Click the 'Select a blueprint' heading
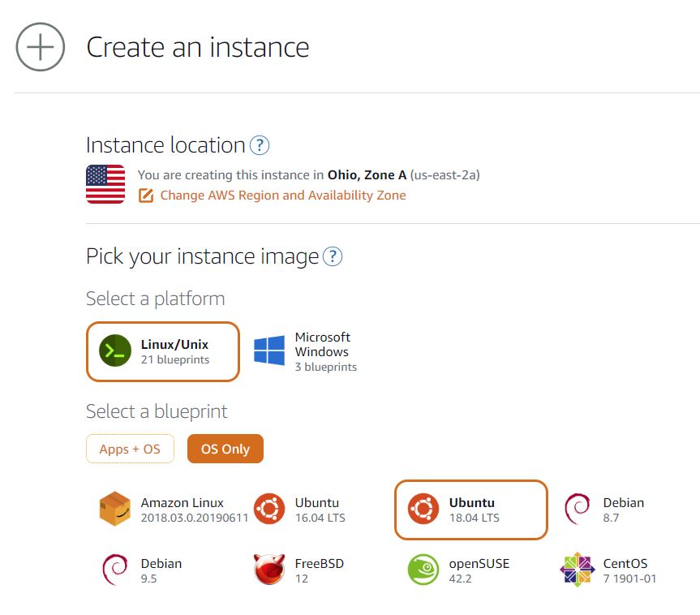This screenshot has width=700, height=615. [x=157, y=411]
